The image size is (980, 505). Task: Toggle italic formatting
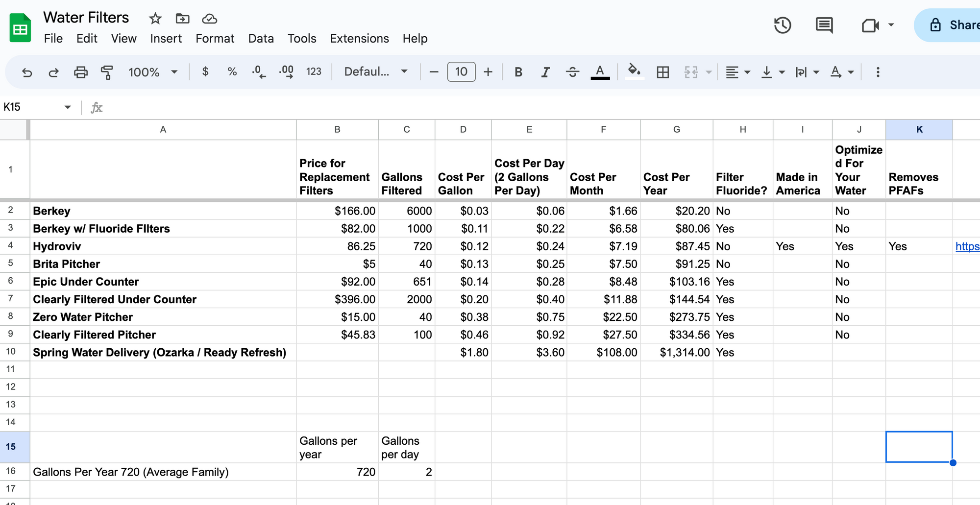coord(545,72)
